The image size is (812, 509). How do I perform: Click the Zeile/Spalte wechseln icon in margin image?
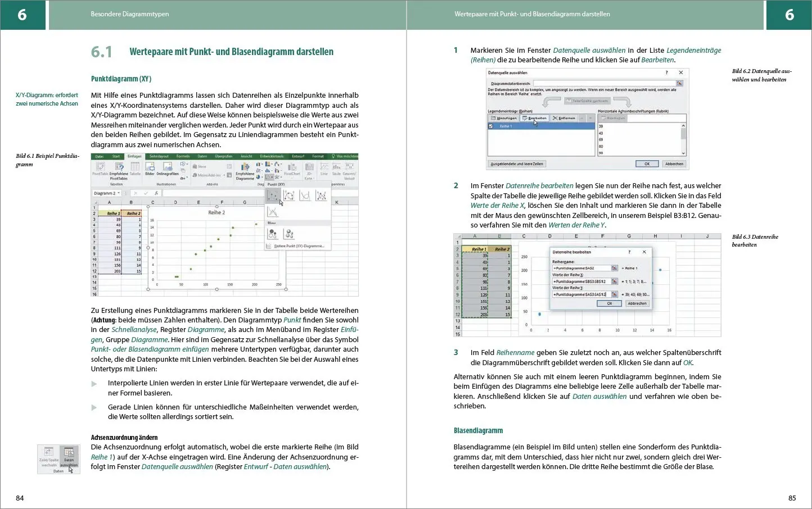pos(49,452)
